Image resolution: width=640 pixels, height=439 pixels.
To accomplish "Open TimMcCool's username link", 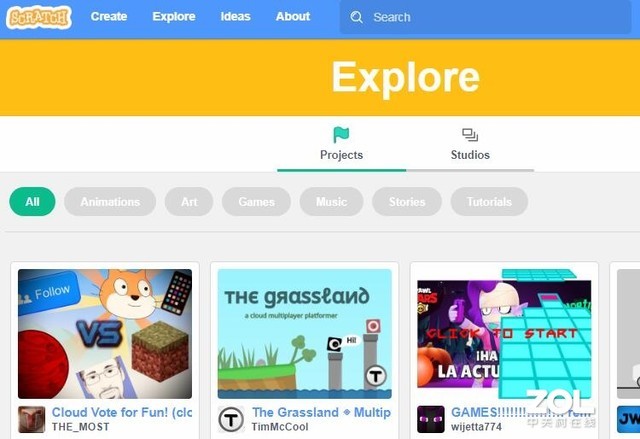I will 280,427.
